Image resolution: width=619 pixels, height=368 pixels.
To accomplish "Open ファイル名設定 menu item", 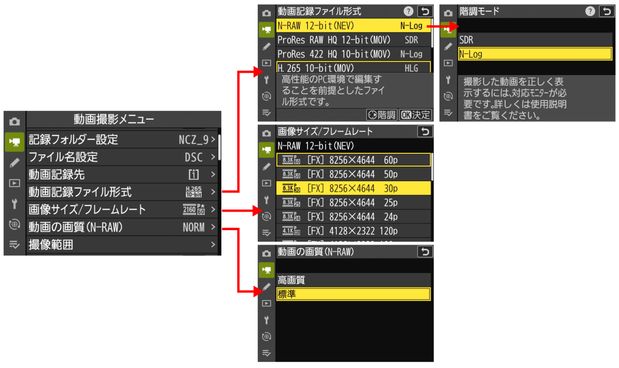I will [122, 157].
